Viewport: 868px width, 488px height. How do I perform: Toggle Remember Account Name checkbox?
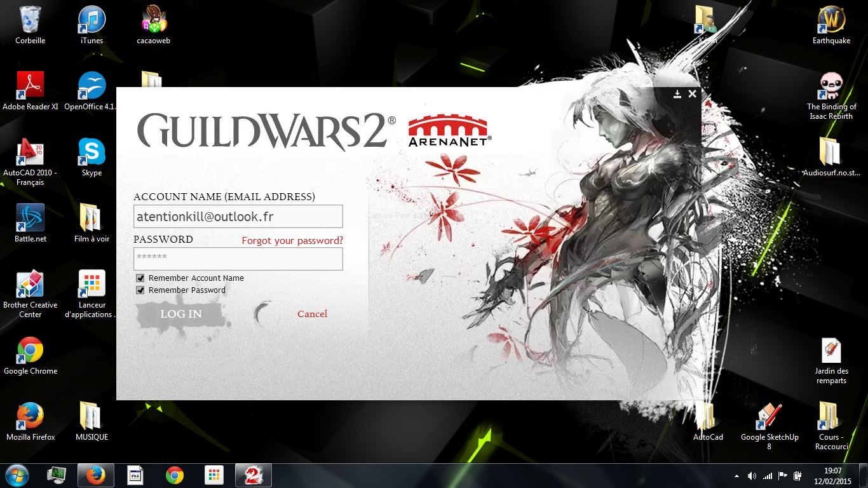pos(140,278)
